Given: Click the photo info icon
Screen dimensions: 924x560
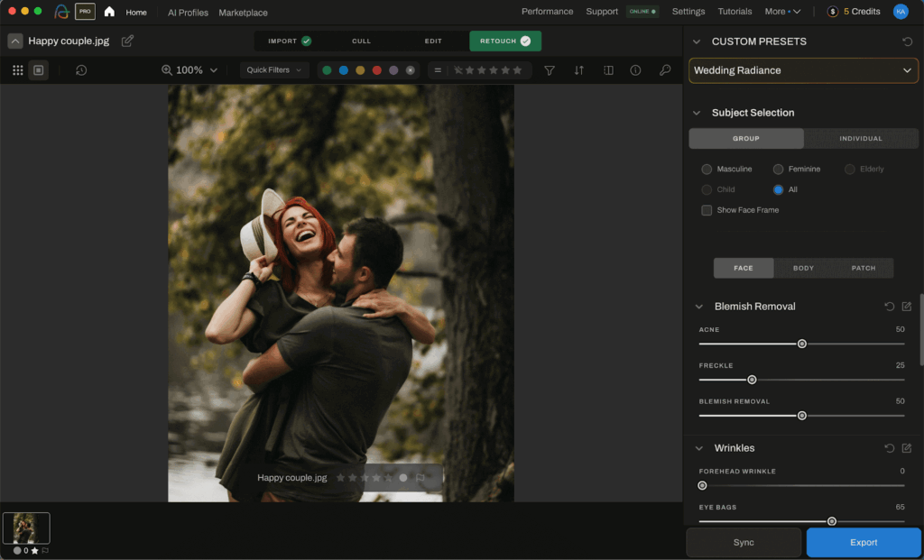Looking at the screenshot, I should coord(636,69).
